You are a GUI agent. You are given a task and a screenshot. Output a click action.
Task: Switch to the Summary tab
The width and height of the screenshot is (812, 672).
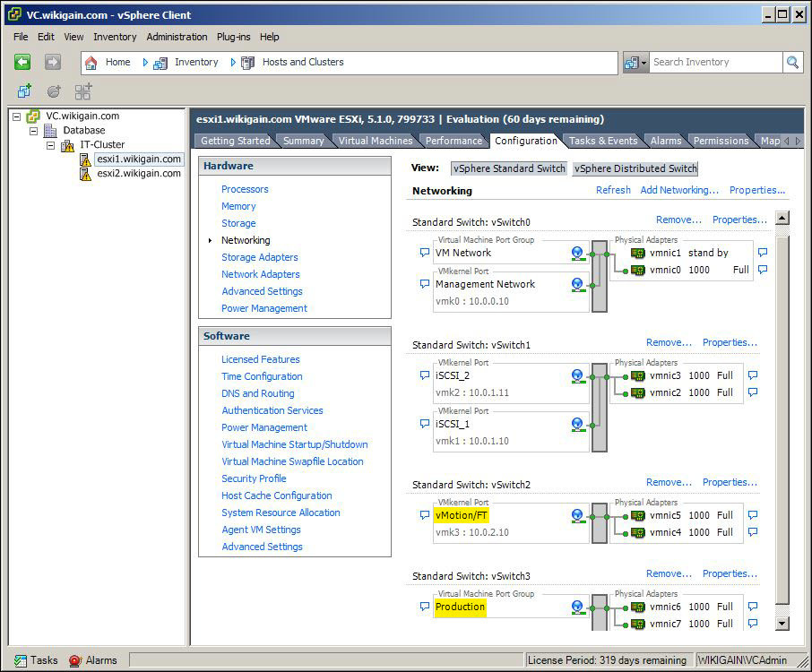coord(304,141)
